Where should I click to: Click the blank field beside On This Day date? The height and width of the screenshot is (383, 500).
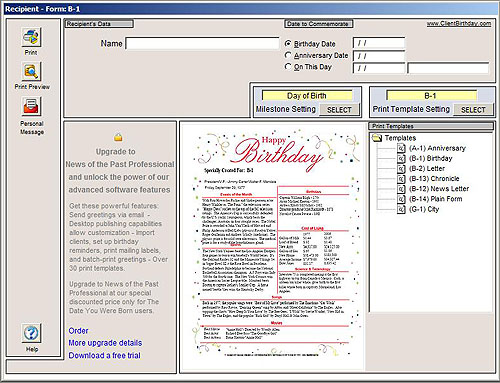pyautogui.click(x=448, y=68)
